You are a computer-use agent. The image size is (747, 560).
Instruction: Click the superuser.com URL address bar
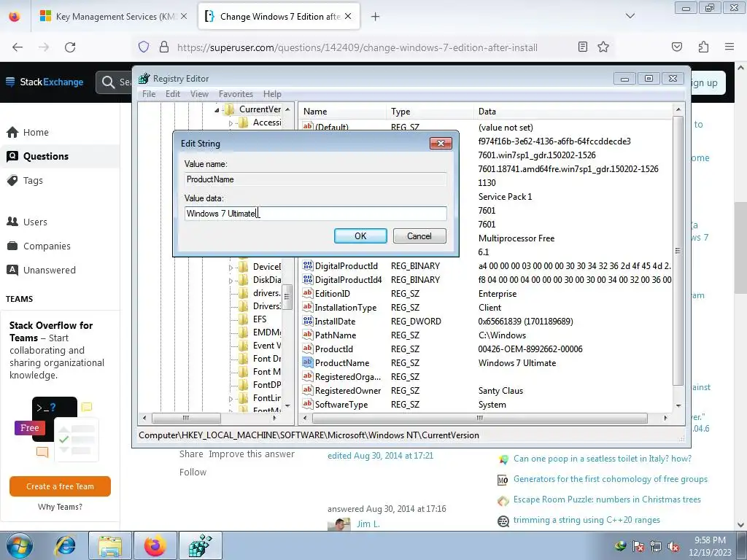[x=357, y=47]
